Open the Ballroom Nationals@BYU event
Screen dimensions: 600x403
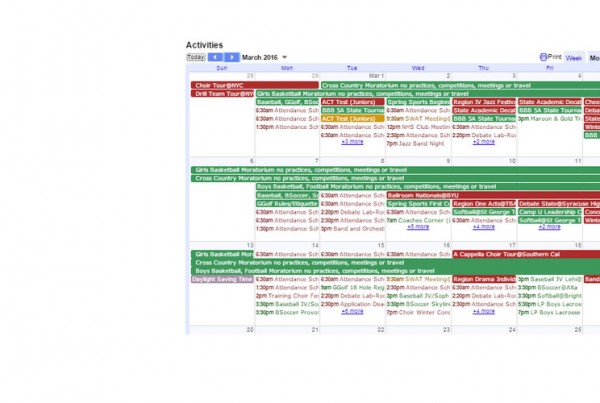pos(493,195)
